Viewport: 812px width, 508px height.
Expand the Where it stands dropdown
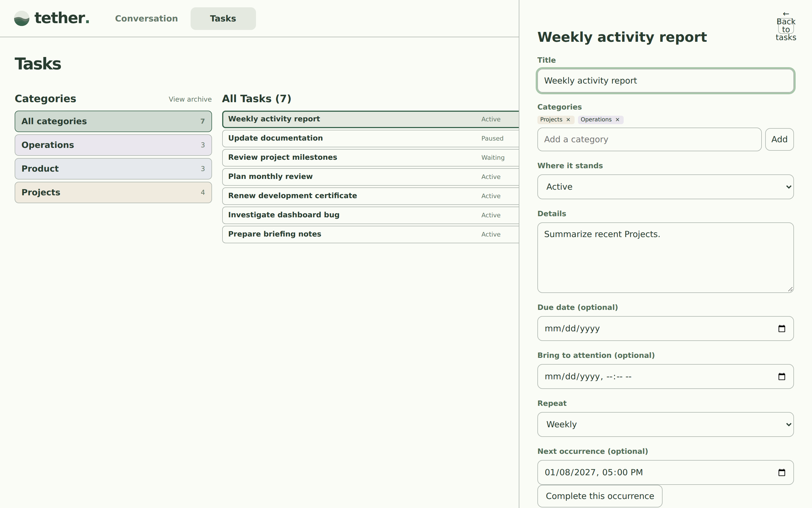point(665,187)
